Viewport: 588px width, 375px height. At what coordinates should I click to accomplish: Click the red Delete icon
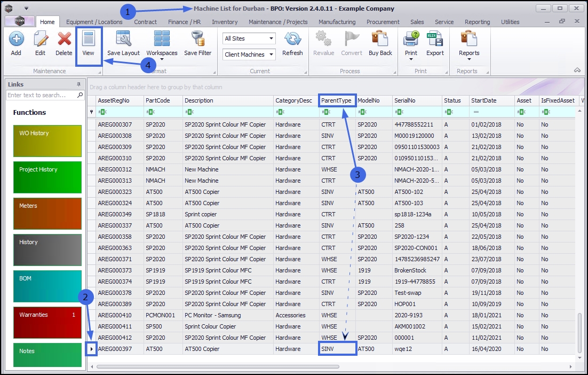(64, 38)
